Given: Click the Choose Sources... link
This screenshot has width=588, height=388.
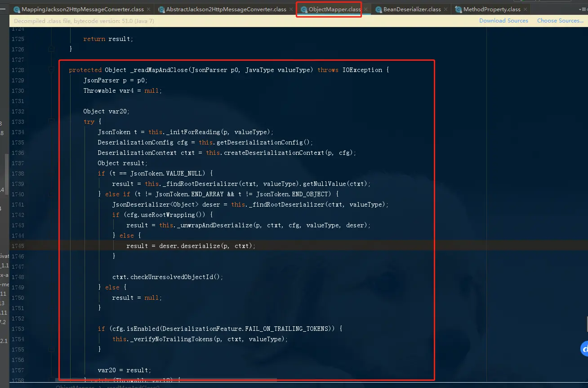Looking at the screenshot, I should point(560,21).
